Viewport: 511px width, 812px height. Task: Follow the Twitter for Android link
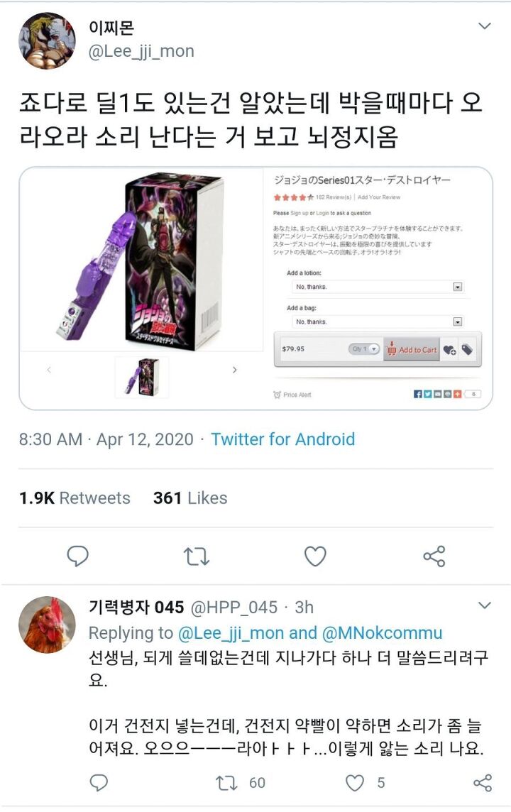coord(282,439)
